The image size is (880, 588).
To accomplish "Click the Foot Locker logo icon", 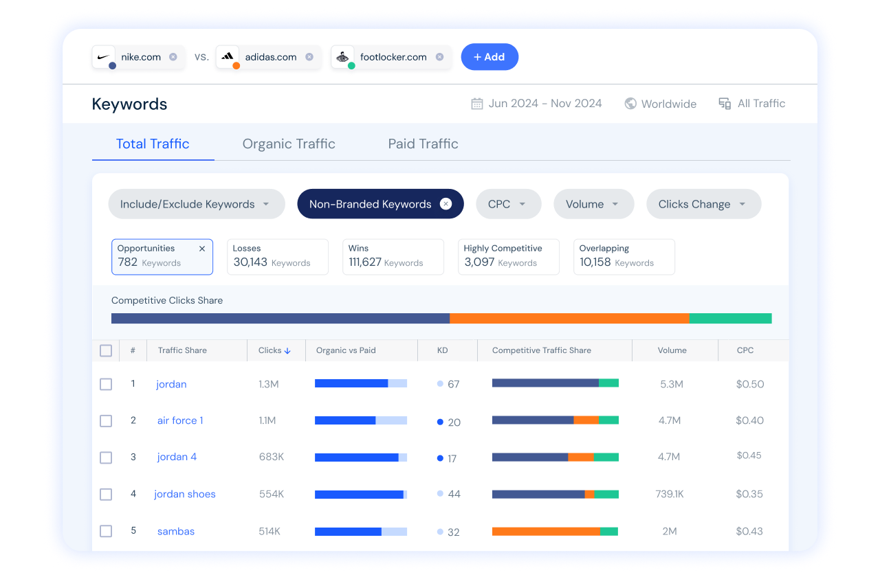I will click(x=342, y=57).
